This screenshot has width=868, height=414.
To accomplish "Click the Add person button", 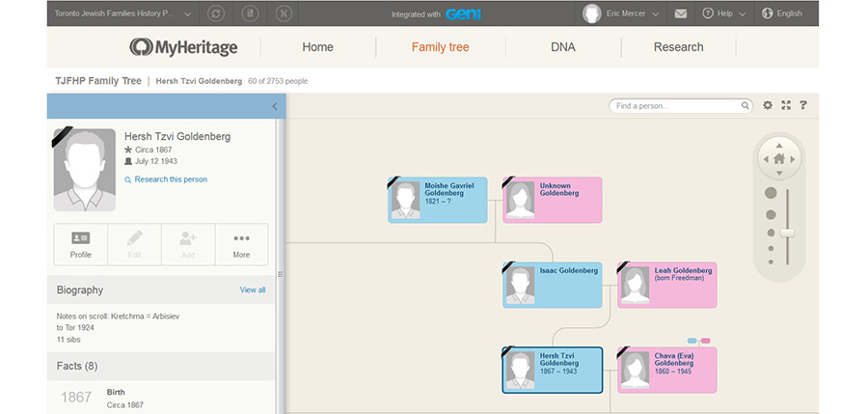I will tap(188, 244).
